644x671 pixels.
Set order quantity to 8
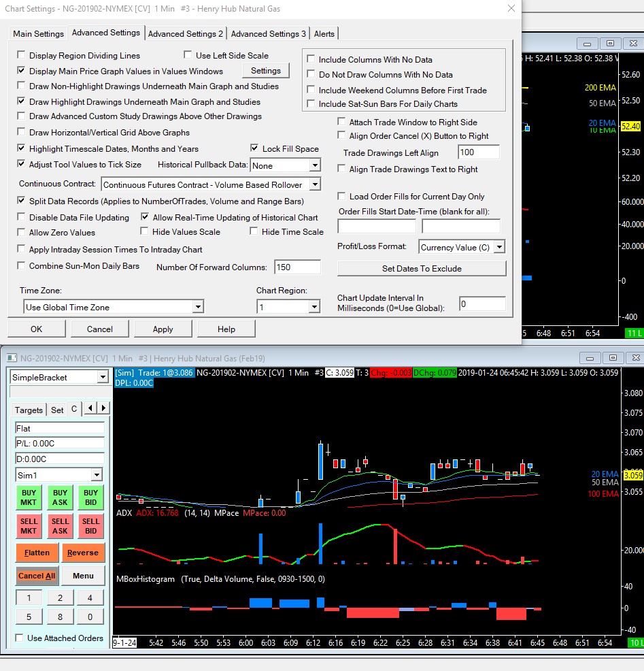point(60,617)
